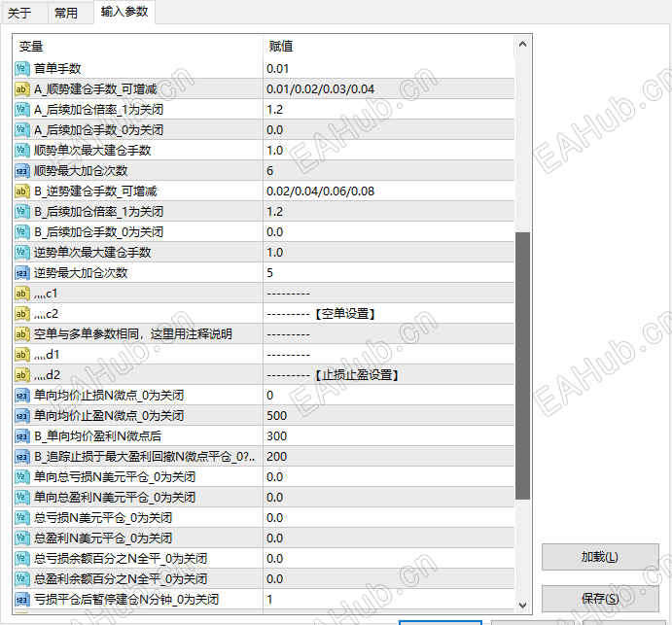Click the icon beside 总亏损余额百分之N全平
This screenshot has height=625, width=672.
[x=21, y=559]
